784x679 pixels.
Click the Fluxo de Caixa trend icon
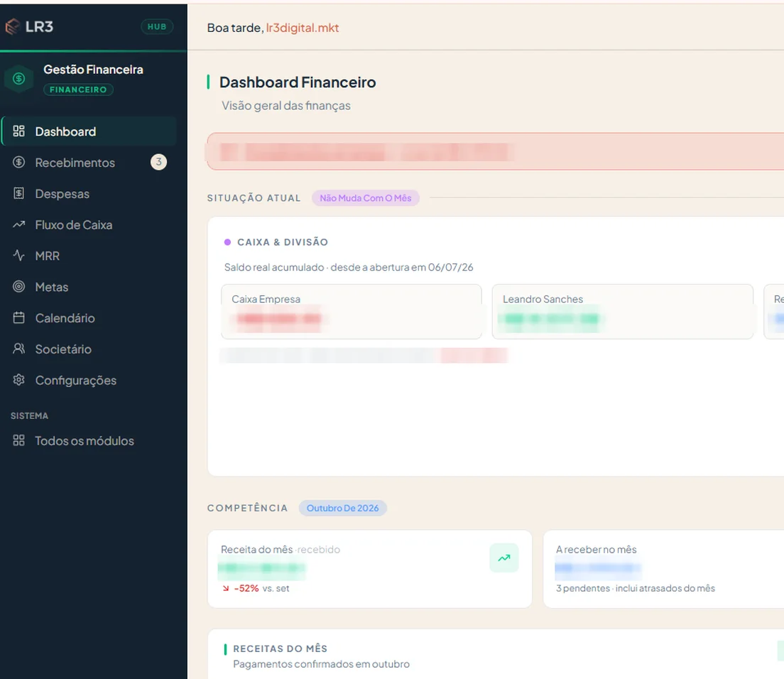[x=19, y=224]
